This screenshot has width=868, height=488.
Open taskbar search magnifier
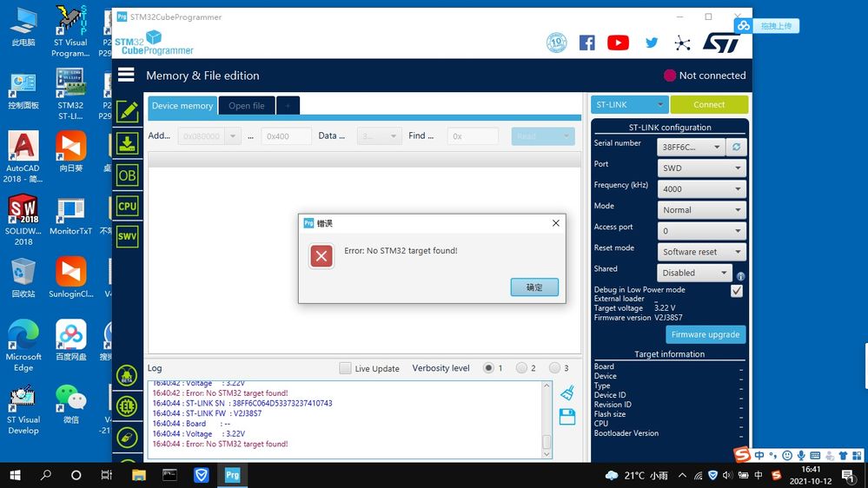[x=46, y=475]
